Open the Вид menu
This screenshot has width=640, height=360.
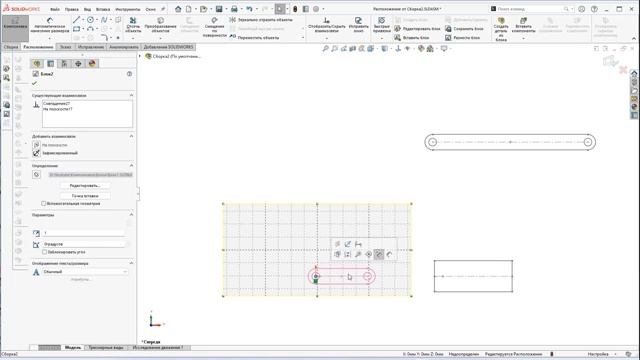pyautogui.click(x=87, y=9)
